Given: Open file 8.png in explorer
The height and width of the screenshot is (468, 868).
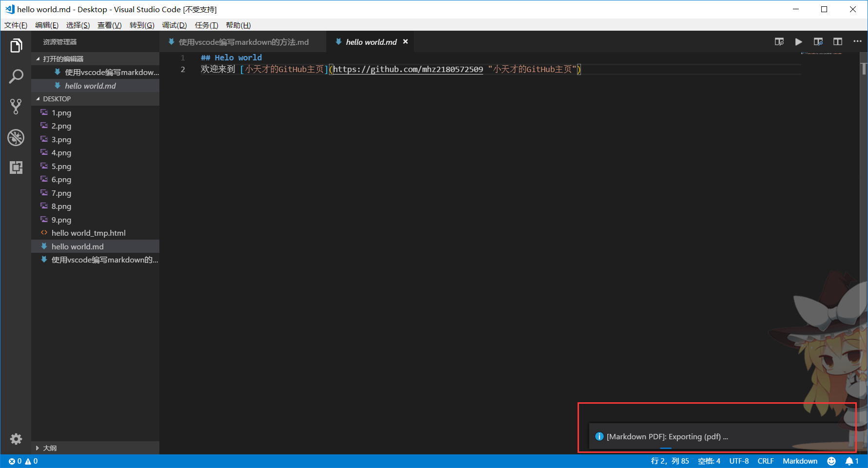Looking at the screenshot, I should pos(96,206).
